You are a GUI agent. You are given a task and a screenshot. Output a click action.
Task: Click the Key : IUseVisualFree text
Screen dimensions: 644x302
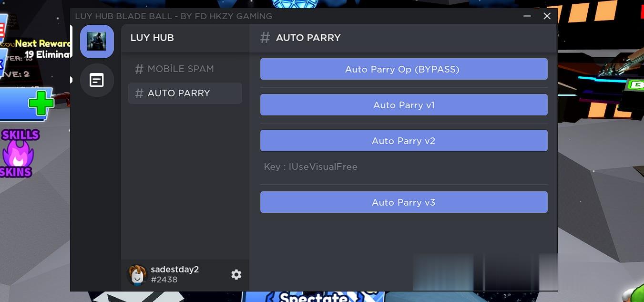point(311,167)
